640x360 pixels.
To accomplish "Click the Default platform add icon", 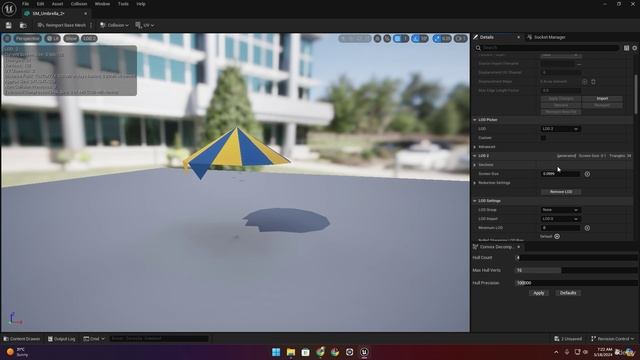I will pos(557,236).
